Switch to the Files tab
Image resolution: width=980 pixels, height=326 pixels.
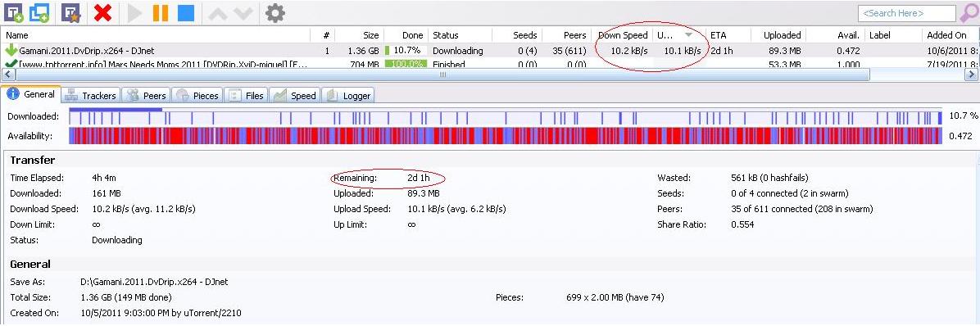[x=247, y=96]
